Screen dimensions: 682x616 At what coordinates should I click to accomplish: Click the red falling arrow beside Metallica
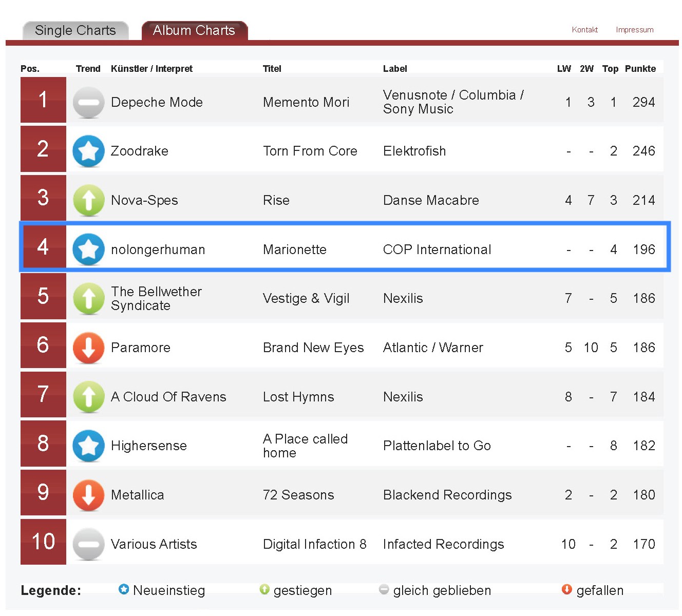point(88,495)
